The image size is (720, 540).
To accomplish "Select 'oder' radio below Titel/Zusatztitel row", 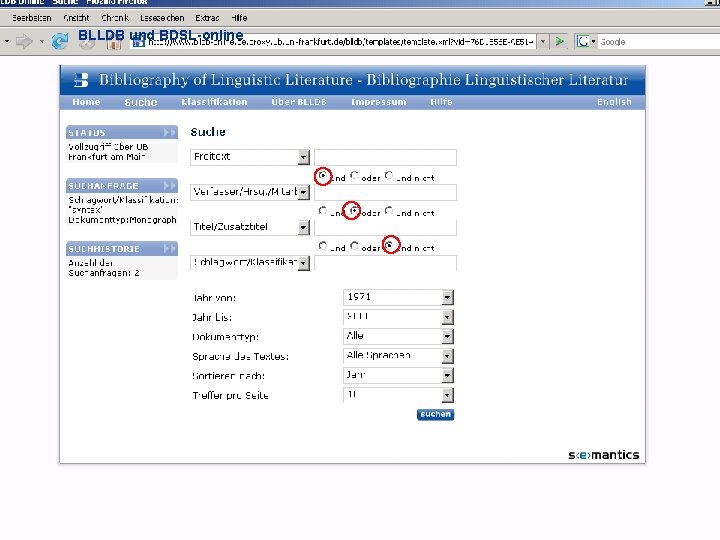I will (x=354, y=246).
